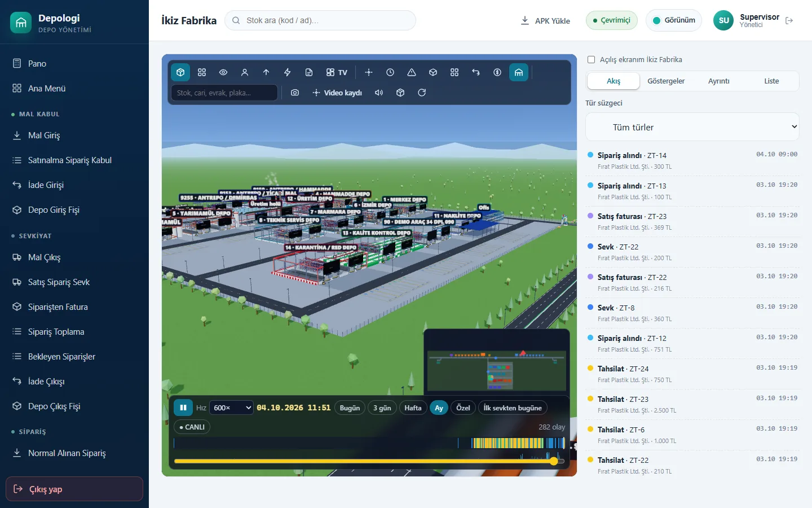Click the up arrow icon in 3D toolbar
The width and height of the screenshot is (812, 508).
click(x=266, y=72)
